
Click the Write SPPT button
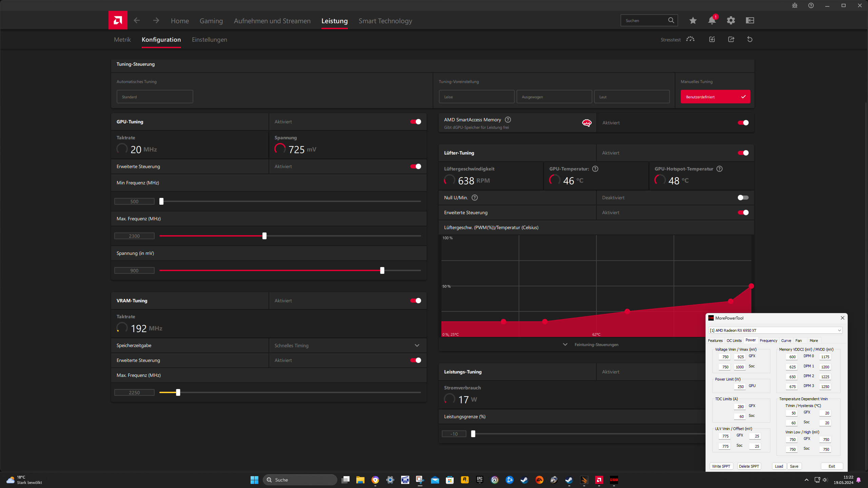[x=721, y=466]
